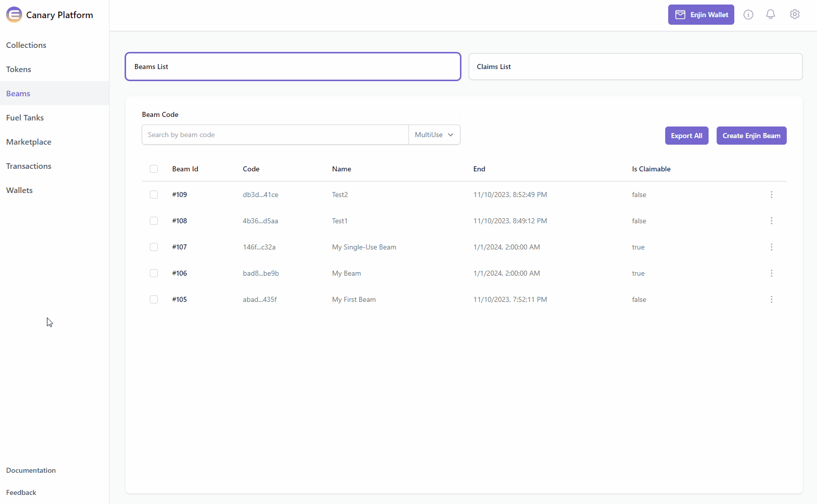This screenshot has width=817, height=504.
Task: Click the Code column header
Action: point(251,169)
